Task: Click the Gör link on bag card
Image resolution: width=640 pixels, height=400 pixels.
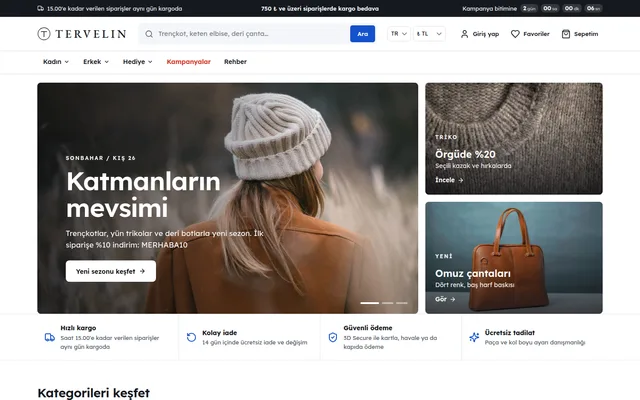Action: click(445, 299)
